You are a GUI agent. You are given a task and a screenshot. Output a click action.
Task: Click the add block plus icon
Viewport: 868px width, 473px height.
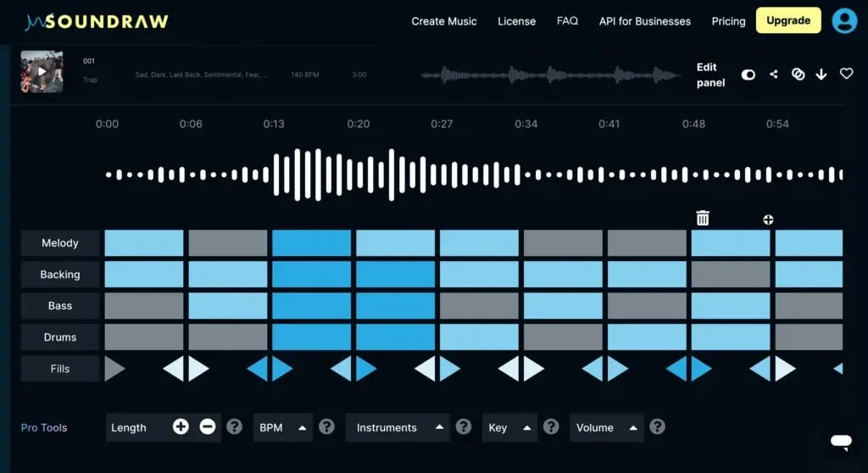pyautogui.click(x=768, y=220)
